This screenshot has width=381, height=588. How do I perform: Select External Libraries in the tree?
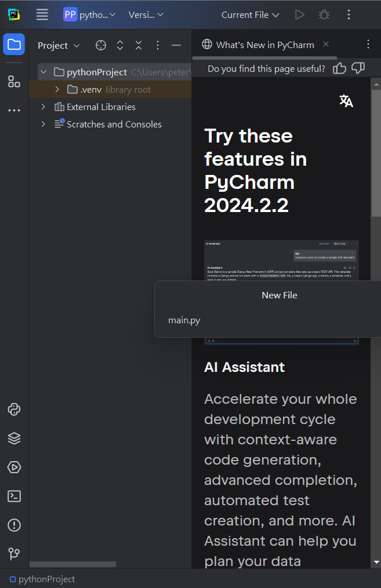point(101,107)
